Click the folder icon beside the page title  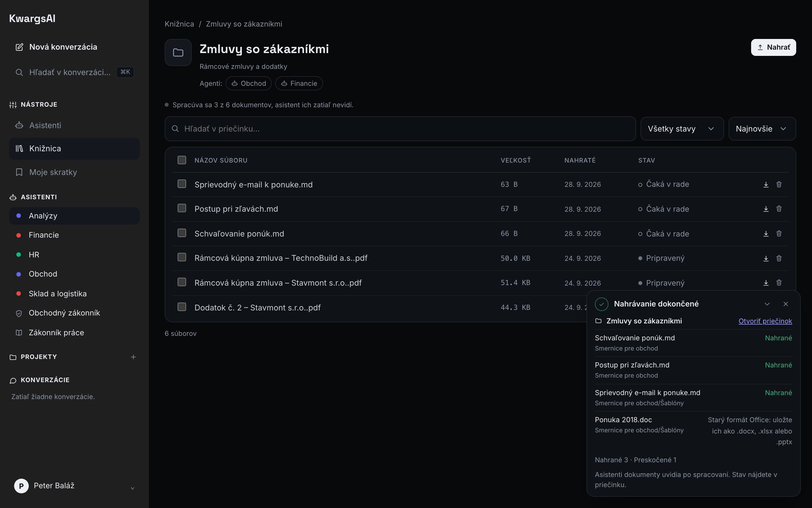[x=178, y=52]
